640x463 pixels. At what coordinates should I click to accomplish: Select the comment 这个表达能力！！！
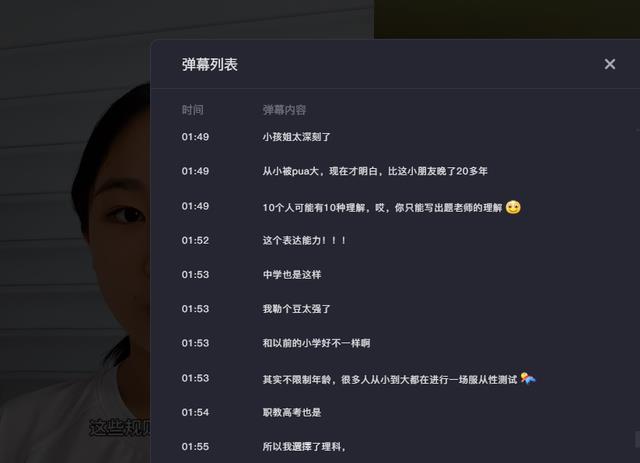pyautogui.click(x=304, y=240)
